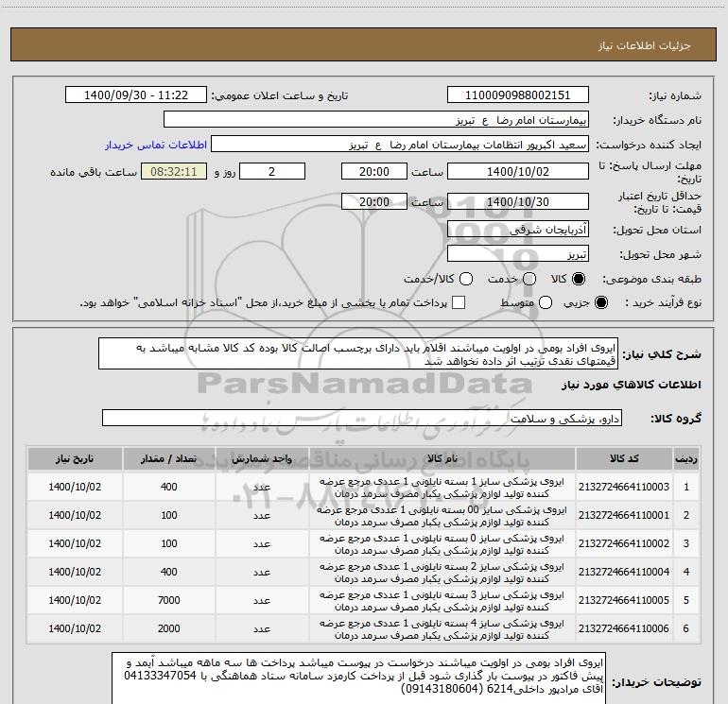Screen dimensions: 728x704
Task: Choose the متوسط purchase process option
Action: pyautogui.click(x=546, y=302)
